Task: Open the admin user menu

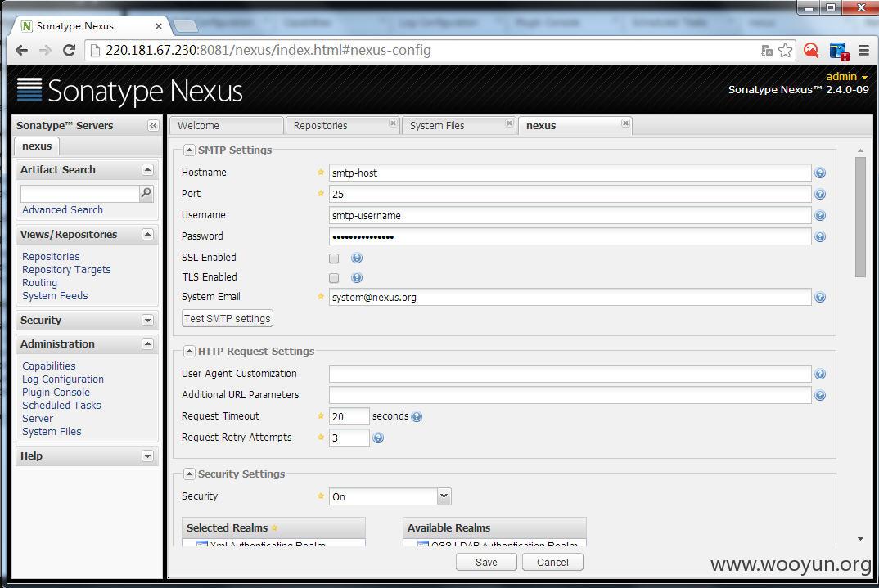Action: tap(846, 77)
